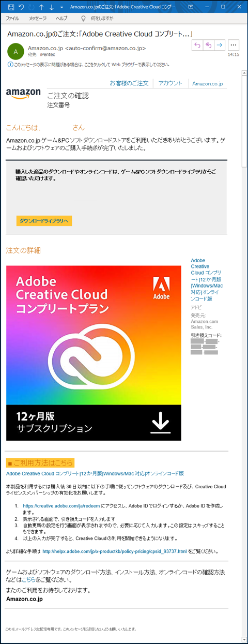The height and width of the screenshot is (644, 248).
Task: Click the Reply All button
Action: [208, 46]
